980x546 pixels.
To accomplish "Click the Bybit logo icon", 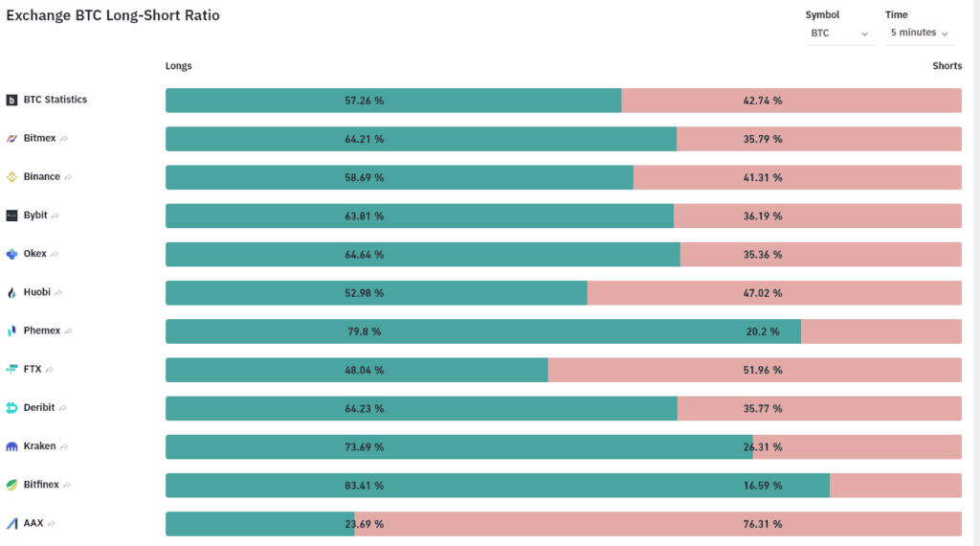I will click(x=11, y=216).
